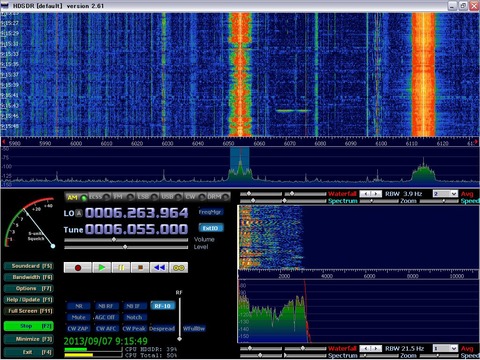This screenshot has width=480, height=360.
Task: Toggle the Notch filter button
Action: [x=134, y=317]
